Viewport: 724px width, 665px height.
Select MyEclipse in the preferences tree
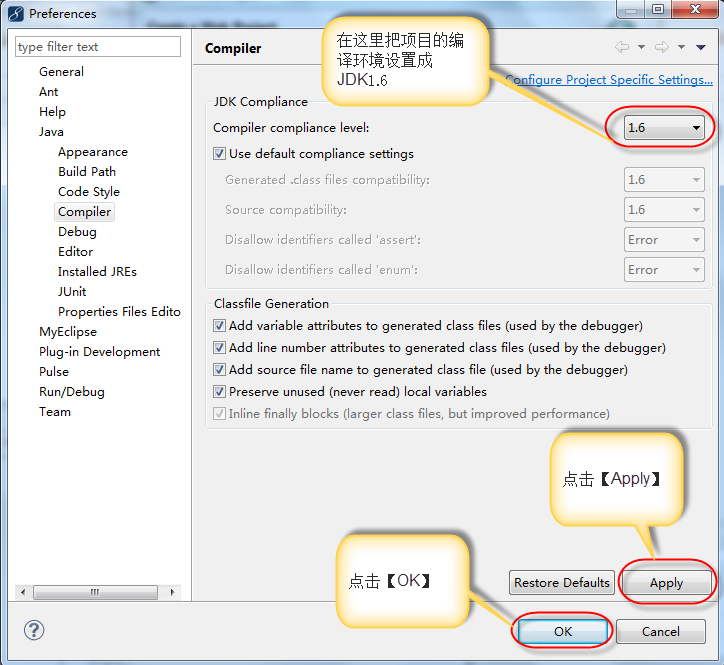pyautogui.click(x=68, y=332)
